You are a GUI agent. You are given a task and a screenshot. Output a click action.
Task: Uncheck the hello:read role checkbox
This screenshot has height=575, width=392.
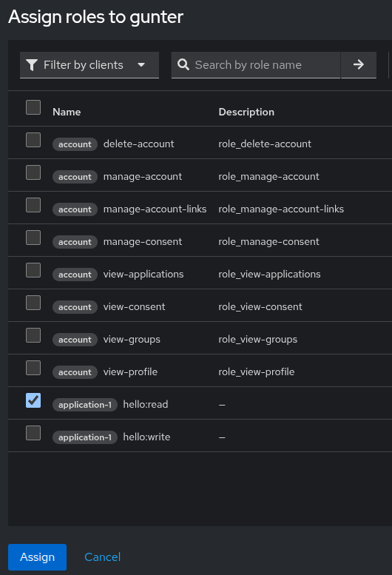pyautogui.click(x=33, y=400)
